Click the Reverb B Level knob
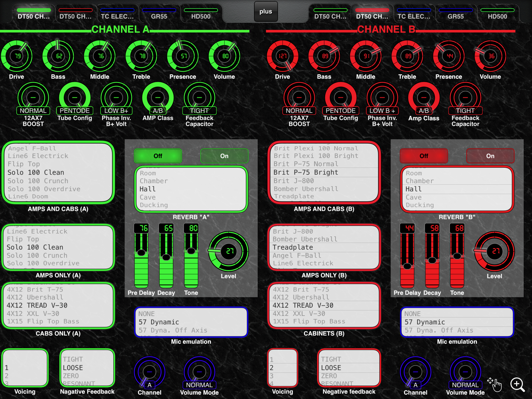Viewport: 532px width, 399px height. pyautogui.click(x=495, y=251)
